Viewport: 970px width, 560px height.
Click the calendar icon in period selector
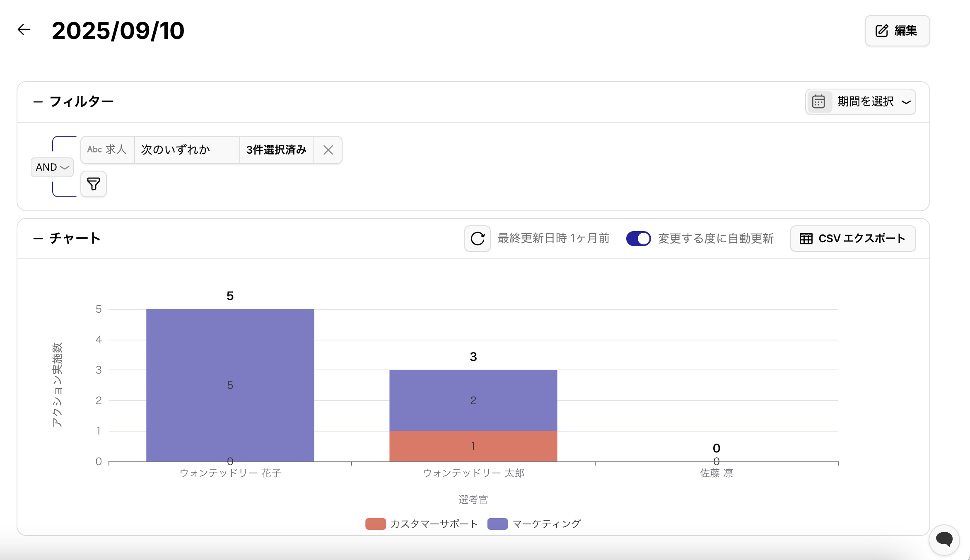(818, 101)
